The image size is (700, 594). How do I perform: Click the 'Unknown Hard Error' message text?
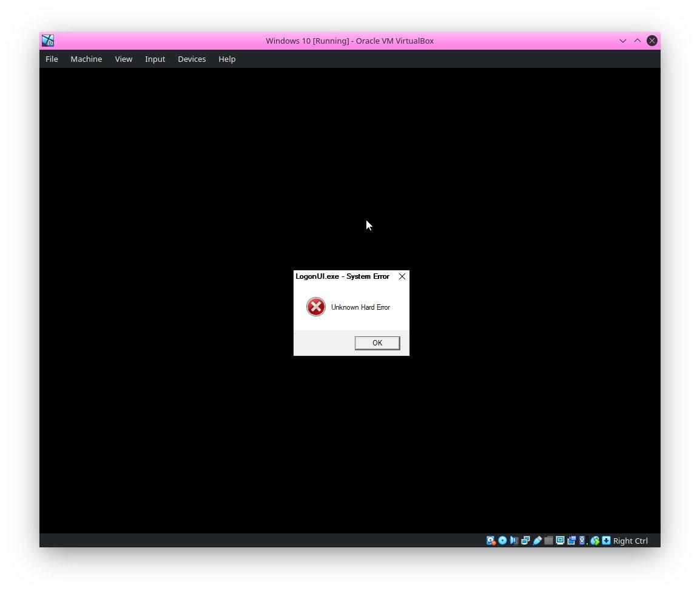coord(361,307)
